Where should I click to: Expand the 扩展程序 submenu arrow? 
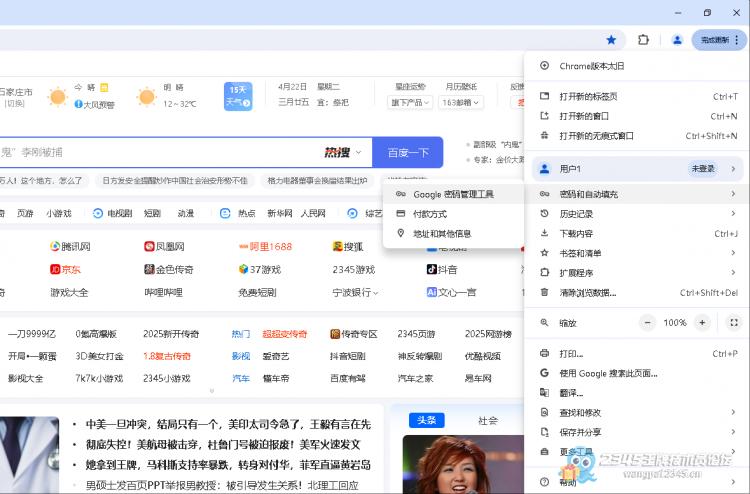(x=733, y=272)
